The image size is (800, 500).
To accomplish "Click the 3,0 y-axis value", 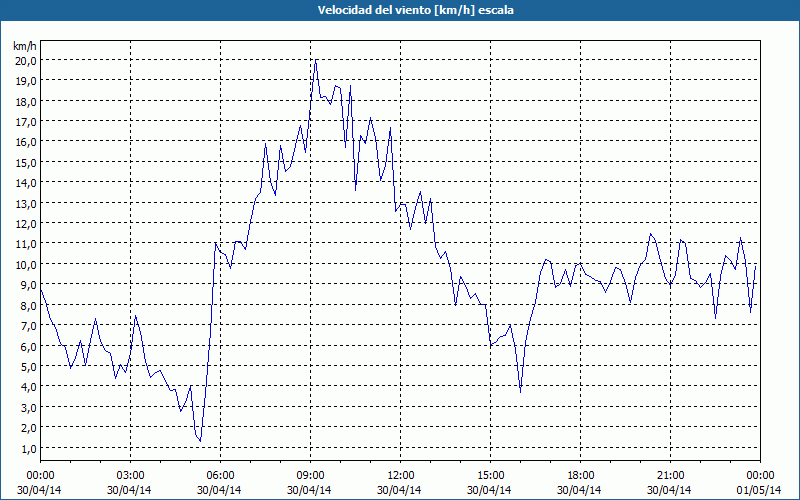I will click(x=28, y=408).
